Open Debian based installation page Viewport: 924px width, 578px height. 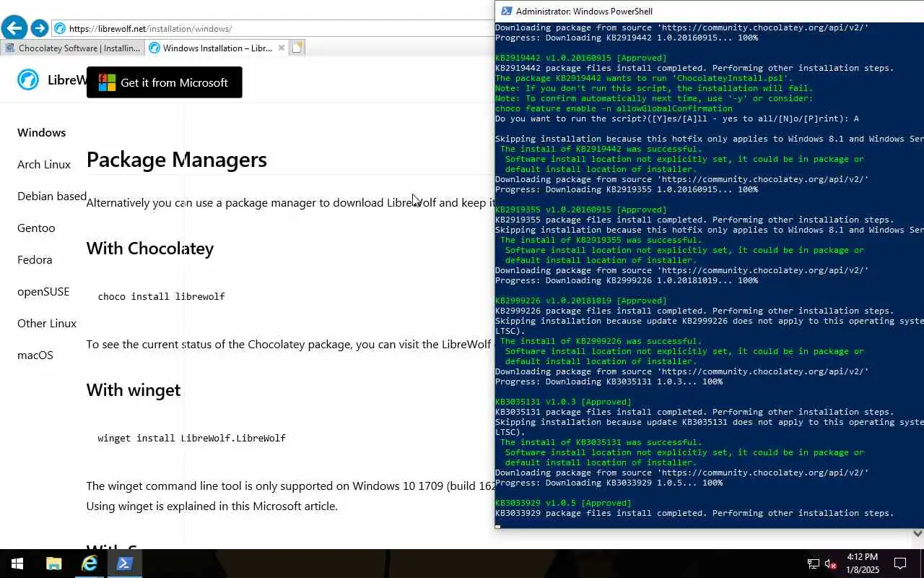[x=52, y=196]
